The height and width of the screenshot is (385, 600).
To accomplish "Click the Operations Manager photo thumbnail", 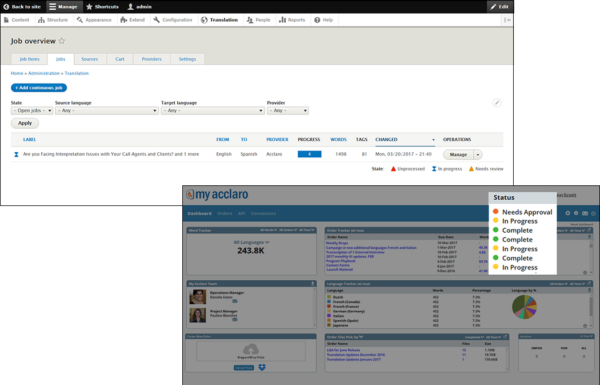I will coord(197,297).
